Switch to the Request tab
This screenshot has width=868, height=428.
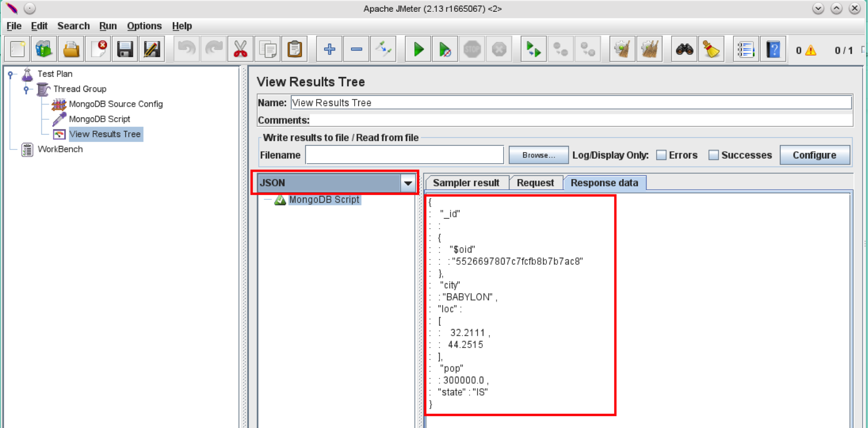pyautogui.click(x=535, y=183)
